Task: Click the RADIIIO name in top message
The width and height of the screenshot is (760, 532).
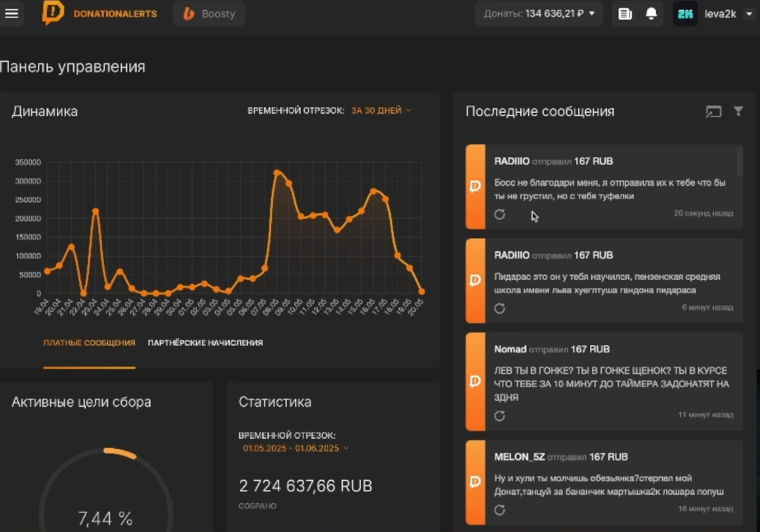Action: (x=511, y=161)
